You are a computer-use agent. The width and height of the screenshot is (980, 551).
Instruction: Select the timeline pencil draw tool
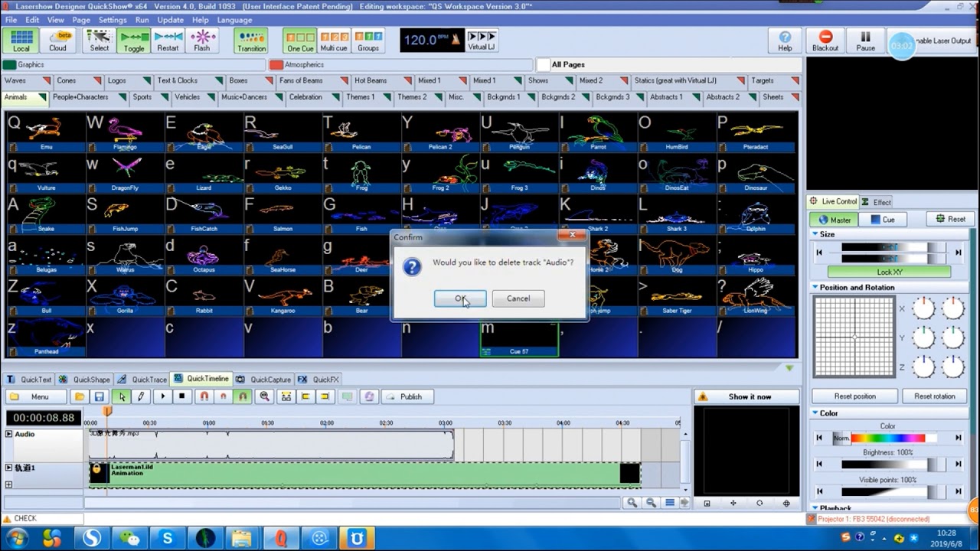(141, 396)
